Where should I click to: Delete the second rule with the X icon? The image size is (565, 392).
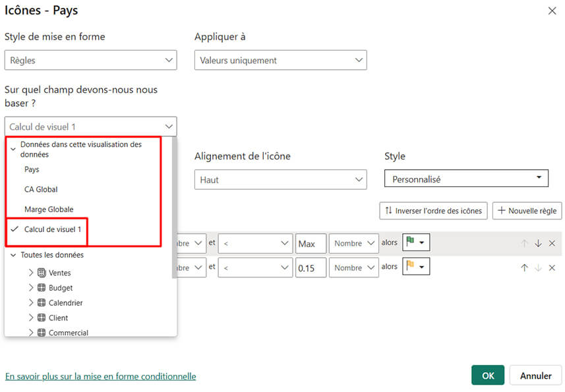pos(551,267)
